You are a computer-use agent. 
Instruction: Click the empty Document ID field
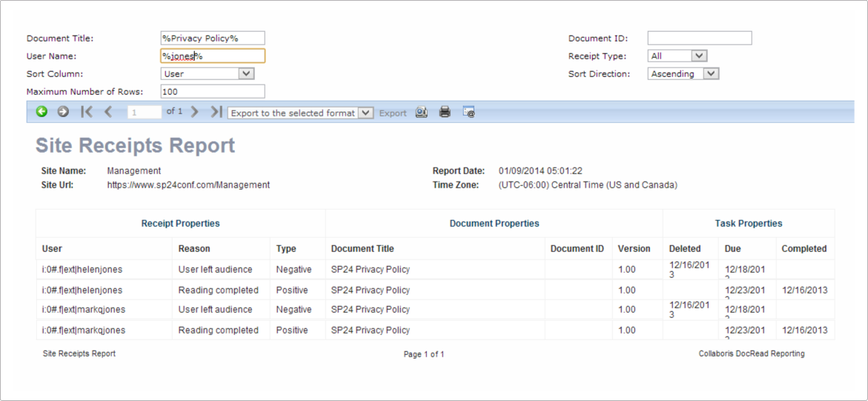[699, 39]
